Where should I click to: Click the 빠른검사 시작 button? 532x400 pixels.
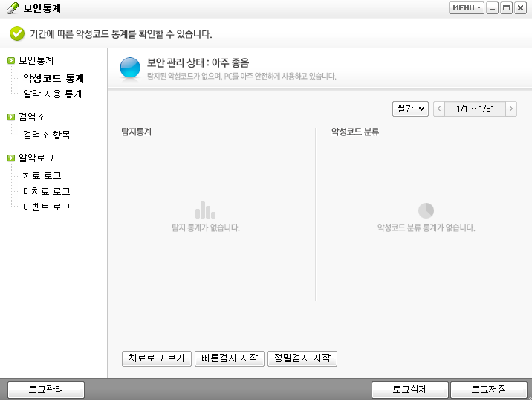coord(230,358)
